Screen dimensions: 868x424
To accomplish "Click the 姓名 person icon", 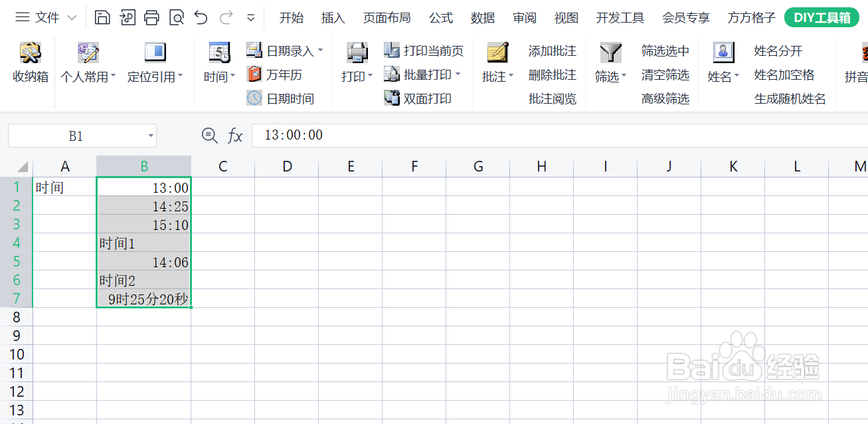I will click(723, 53).
